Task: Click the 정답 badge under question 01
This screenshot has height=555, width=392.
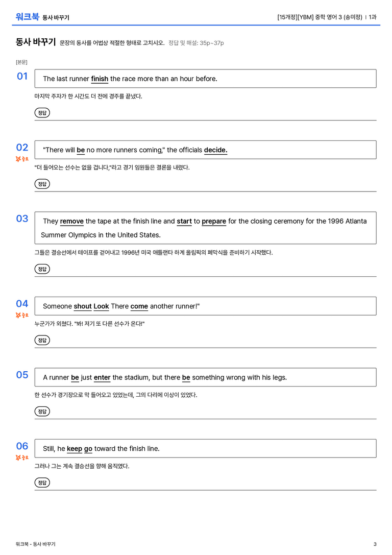Action: click(x=42, y=112)
